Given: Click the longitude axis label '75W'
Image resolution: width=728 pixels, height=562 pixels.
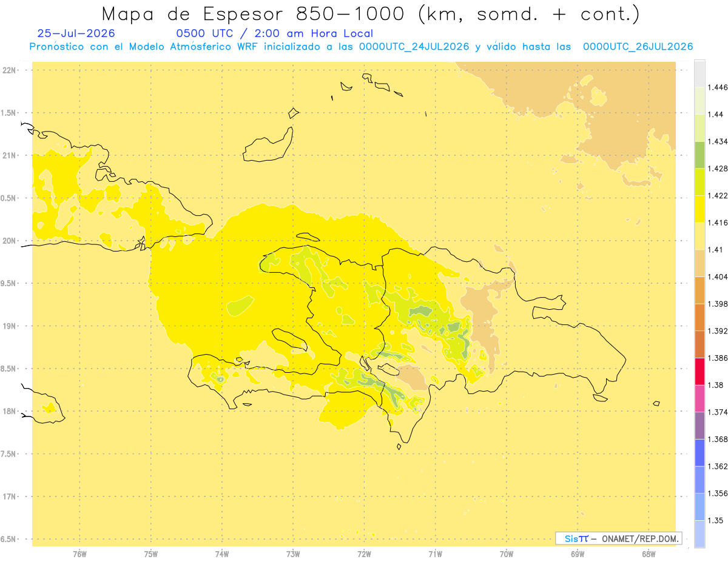Looking at the screenshot, I should coord(150,555).
